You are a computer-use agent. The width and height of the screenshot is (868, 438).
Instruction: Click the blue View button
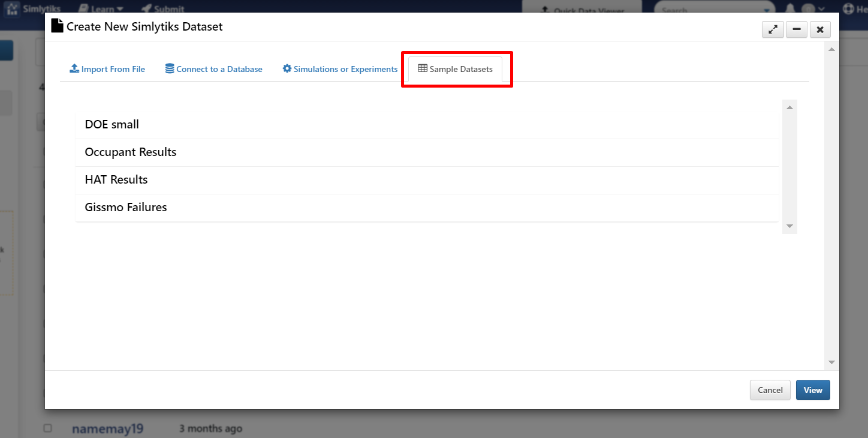point(813,390)
